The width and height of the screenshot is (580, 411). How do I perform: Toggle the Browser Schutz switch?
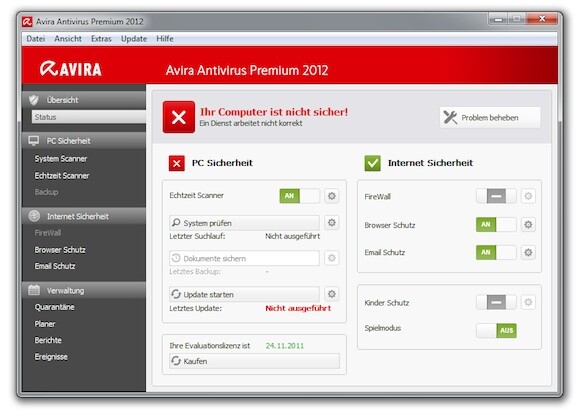[496, 224]
